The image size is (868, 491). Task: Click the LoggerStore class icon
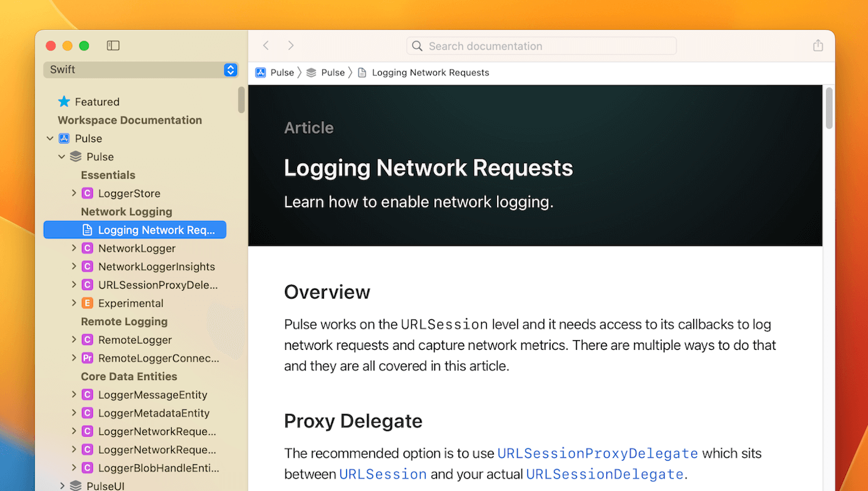(x=87, y=194)
